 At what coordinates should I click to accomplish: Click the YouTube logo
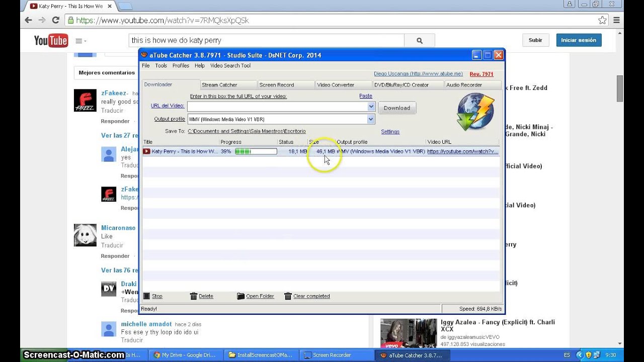(x=51, y=41)
